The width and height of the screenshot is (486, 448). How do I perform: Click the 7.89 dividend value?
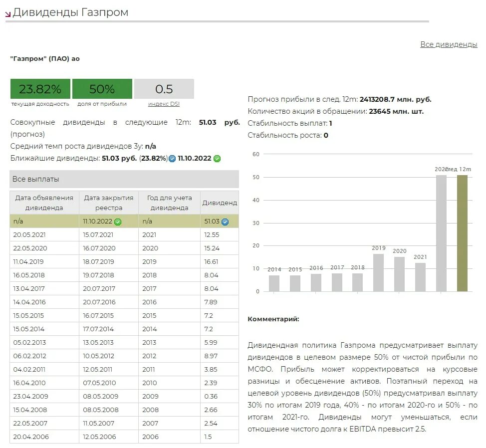coord(211,302)
